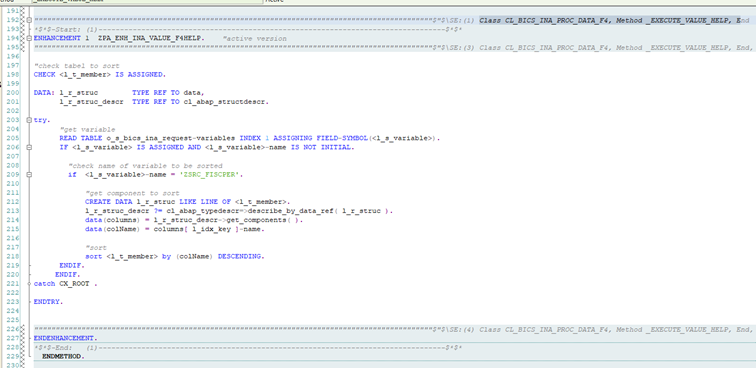The image size is (756, 368).
Task: Click the 'ZSRC_FISCPER' string literal
Action: coord(209,175)
